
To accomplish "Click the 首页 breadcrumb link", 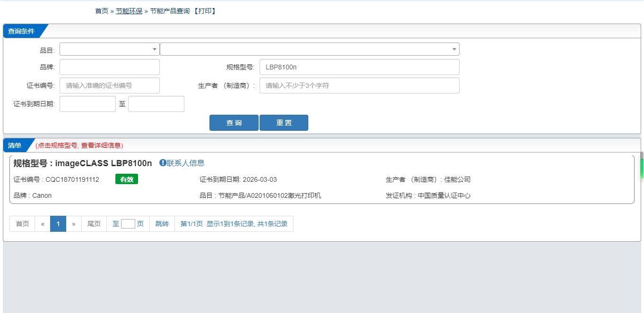I will 102,11.
